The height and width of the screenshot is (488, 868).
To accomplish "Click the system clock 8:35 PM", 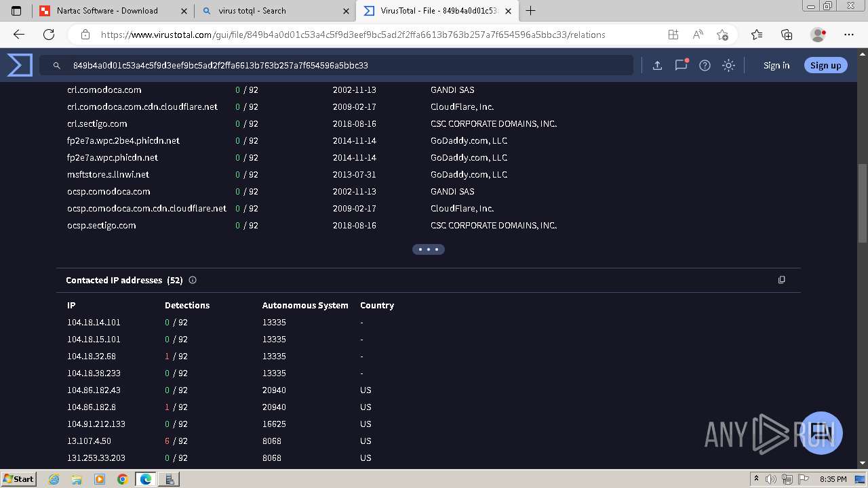I will 833,479.
